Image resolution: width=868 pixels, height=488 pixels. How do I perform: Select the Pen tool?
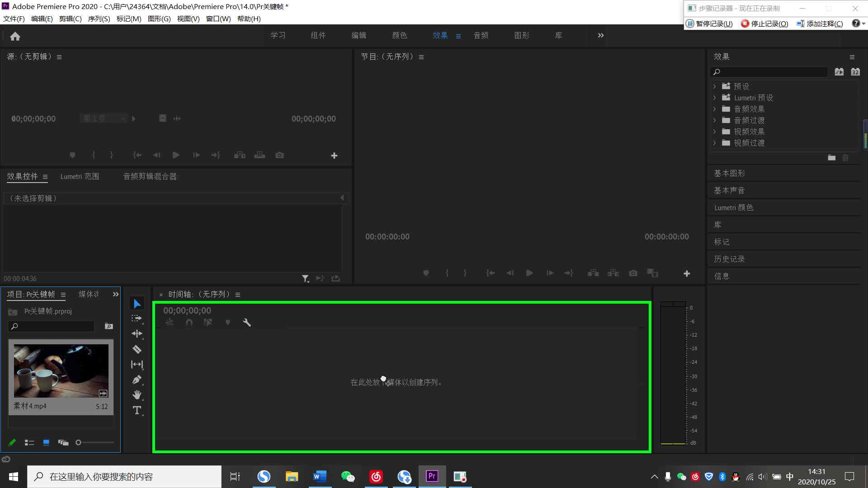[137, 380]
